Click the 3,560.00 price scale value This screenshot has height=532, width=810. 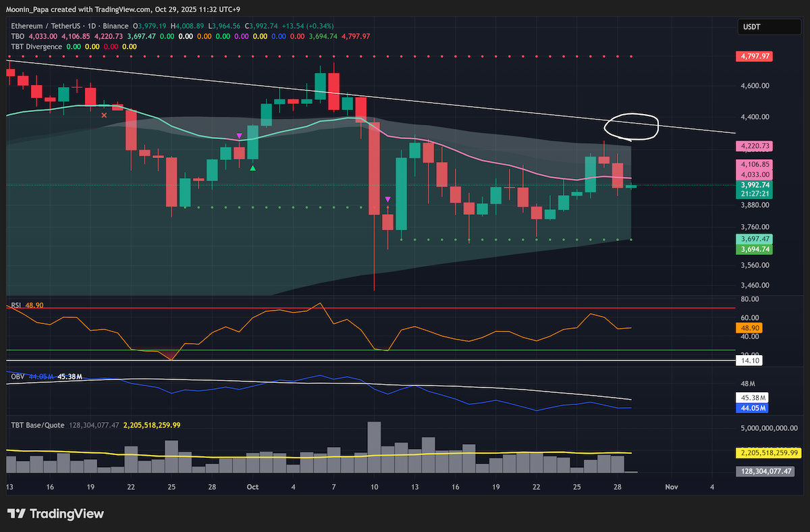(x=756, y=266)
